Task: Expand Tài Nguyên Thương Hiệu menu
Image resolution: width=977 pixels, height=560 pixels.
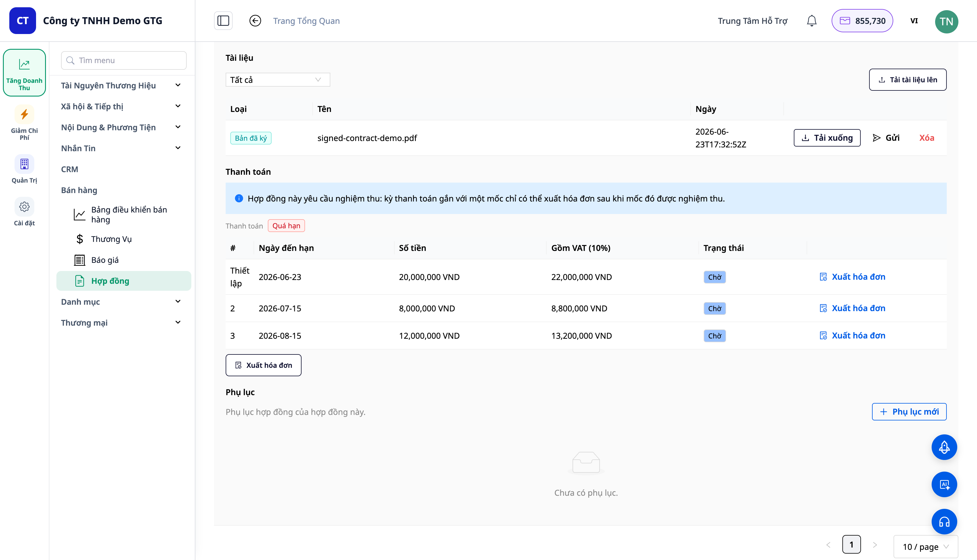Action: pyautogui.click(x=121, y=85)
